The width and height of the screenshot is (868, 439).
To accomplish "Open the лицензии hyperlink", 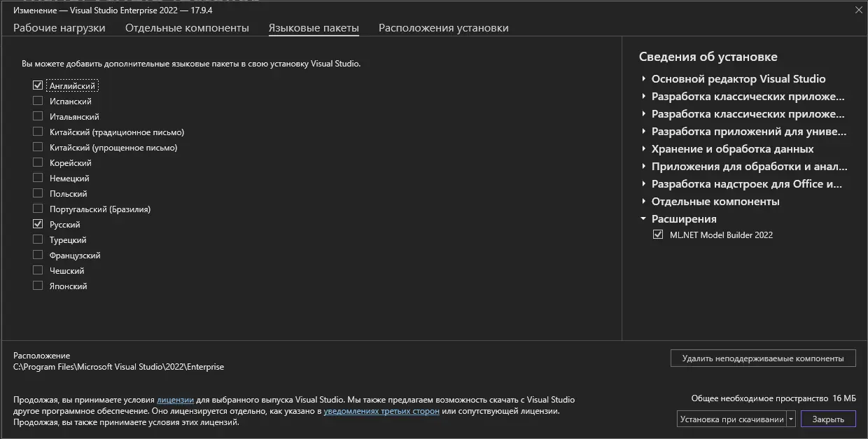I will (175, 400).
